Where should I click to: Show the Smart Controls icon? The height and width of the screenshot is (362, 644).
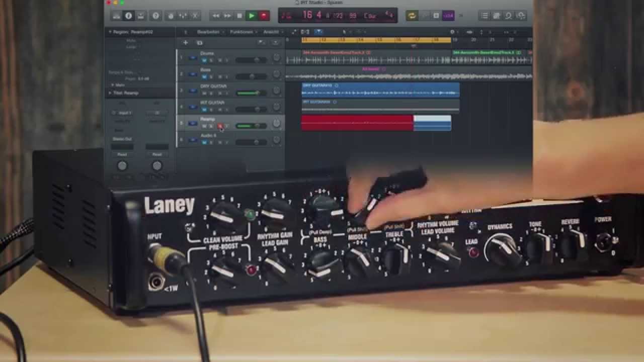pos(171,16)
